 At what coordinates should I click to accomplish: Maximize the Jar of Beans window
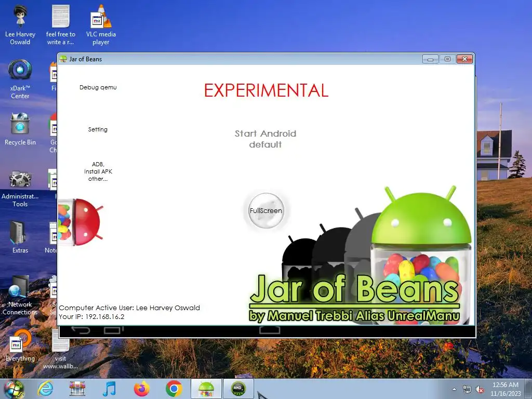pos(447,59)
